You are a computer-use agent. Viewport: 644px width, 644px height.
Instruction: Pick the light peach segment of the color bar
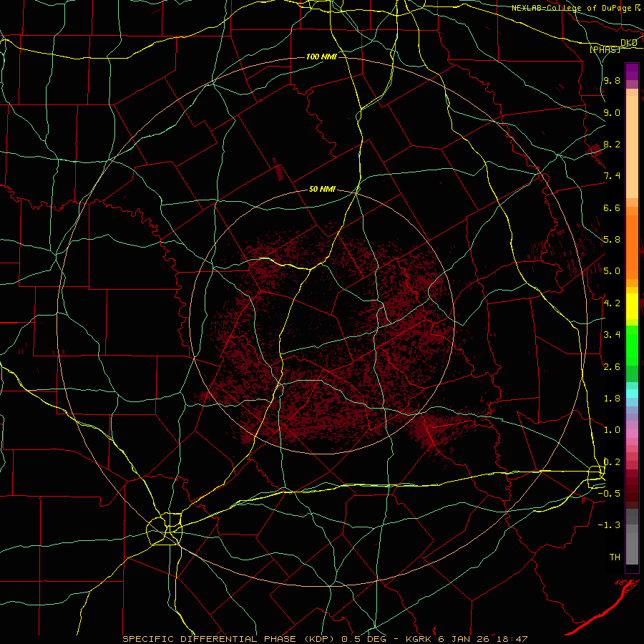[x=632, y=147]
